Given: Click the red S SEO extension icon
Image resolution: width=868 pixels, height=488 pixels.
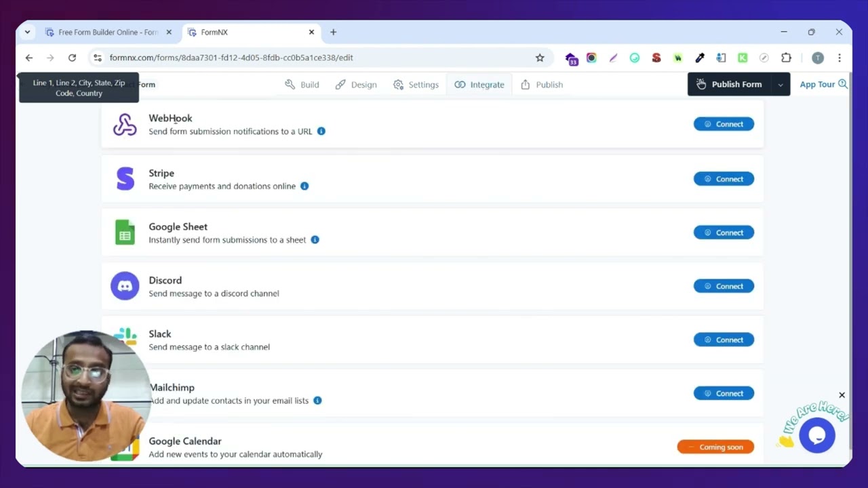Looking at the screenshot, I should point(656,58).
